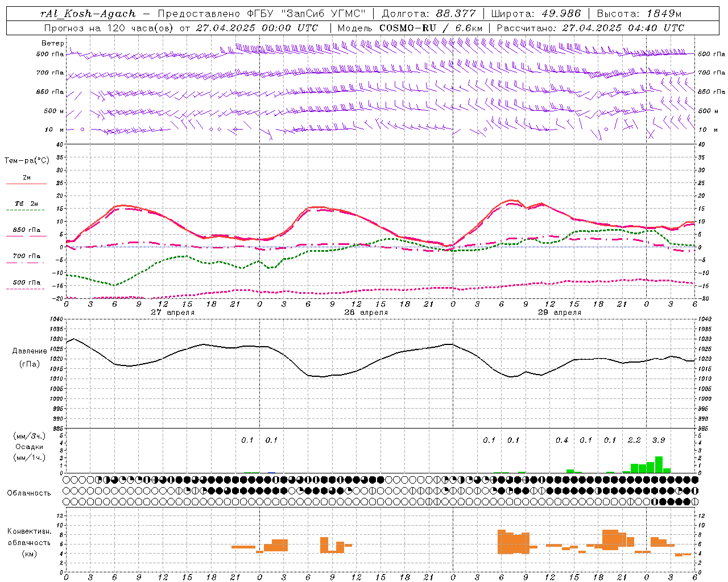
Task: Click the station name rAl_Kosh-Agach
Action: [89, 14]
